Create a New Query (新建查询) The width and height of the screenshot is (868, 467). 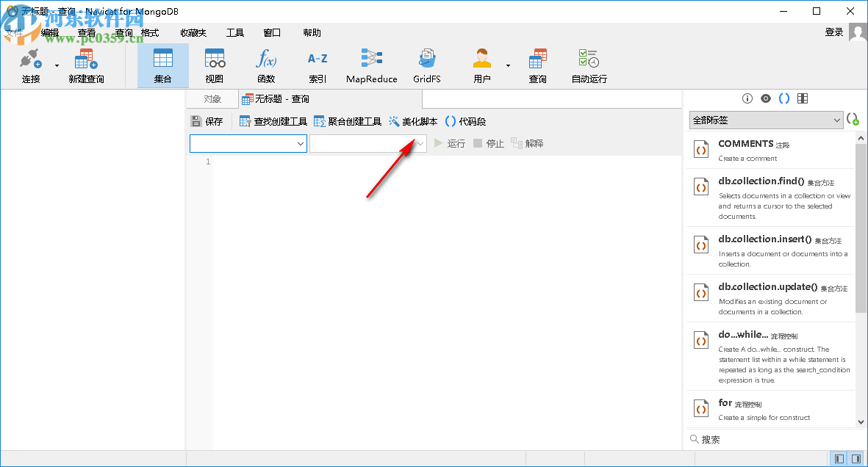(x=86, y=66)
